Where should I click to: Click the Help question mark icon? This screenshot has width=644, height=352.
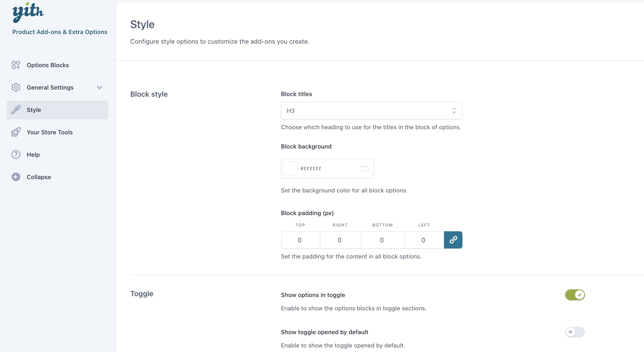click(16, 154)
